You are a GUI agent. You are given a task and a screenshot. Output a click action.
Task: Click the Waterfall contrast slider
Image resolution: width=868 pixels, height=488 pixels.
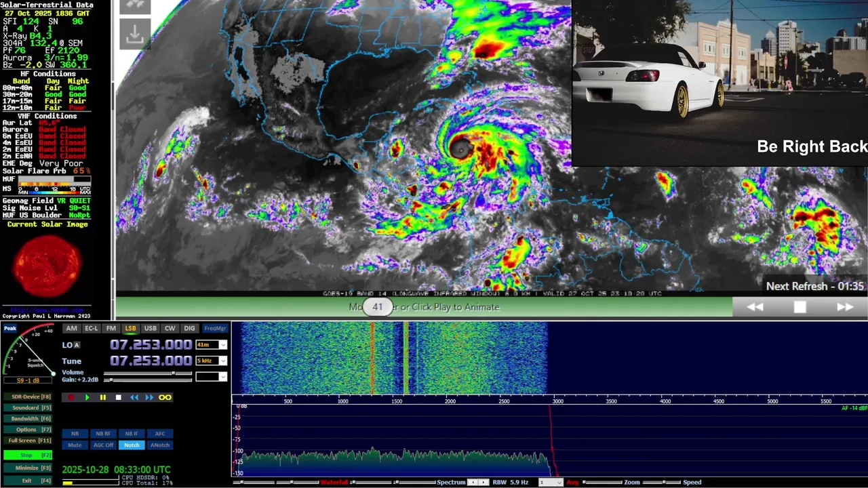(298, 482)
